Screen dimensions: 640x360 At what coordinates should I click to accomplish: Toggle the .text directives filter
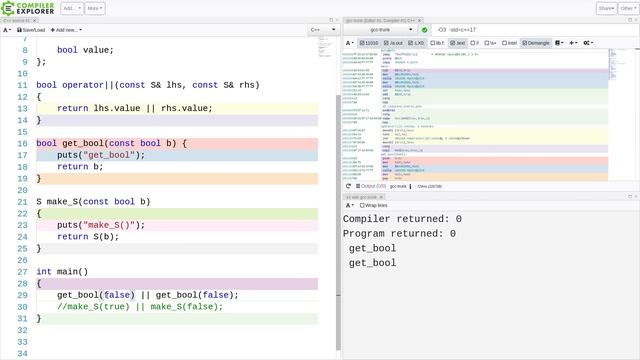click(x=458, y=43)
